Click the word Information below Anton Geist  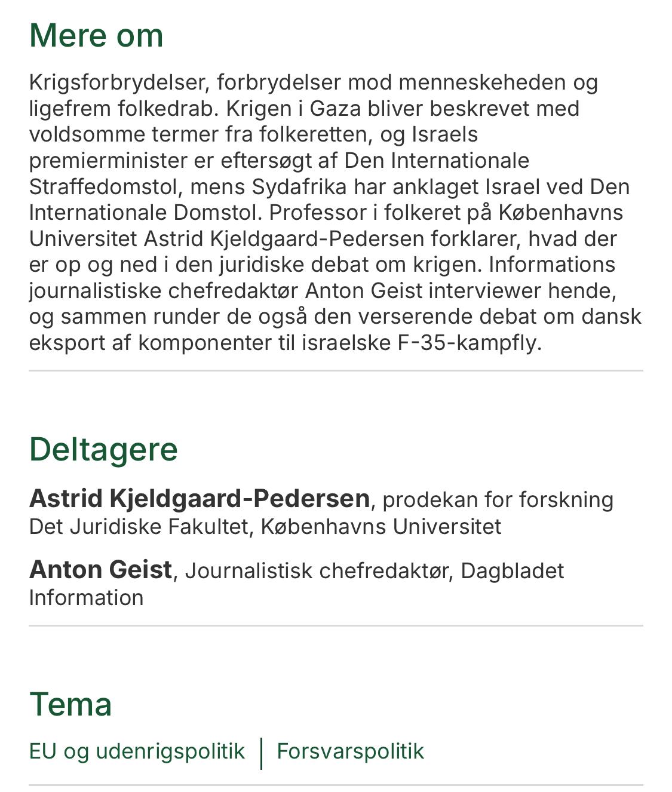[x=86, y=597]
